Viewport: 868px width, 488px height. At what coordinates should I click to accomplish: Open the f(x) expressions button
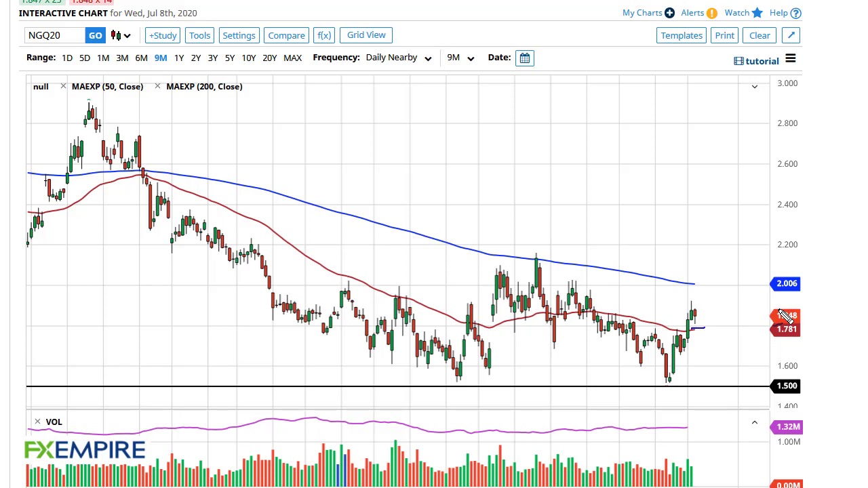click(x=324, y=35)
